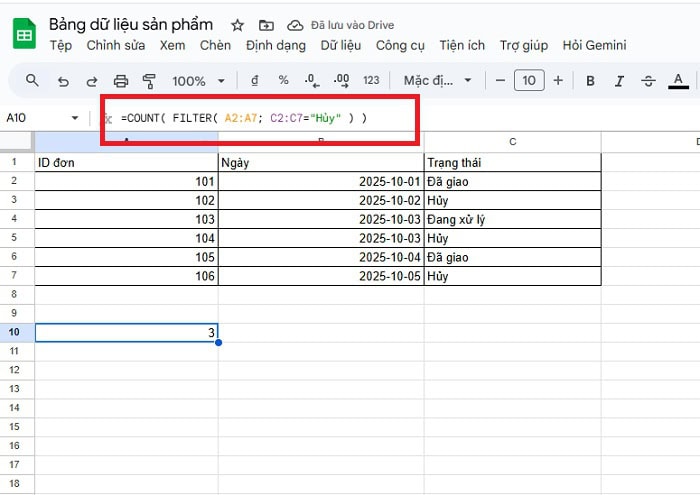Open the Google Sheets home icon
This screenshot has width=700, height=495.
point(24,34)
